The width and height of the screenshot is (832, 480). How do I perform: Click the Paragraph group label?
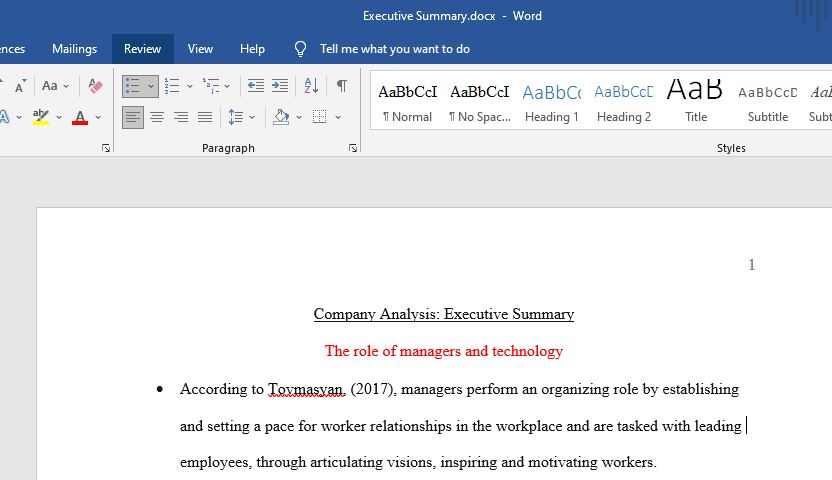pos(228,148)
